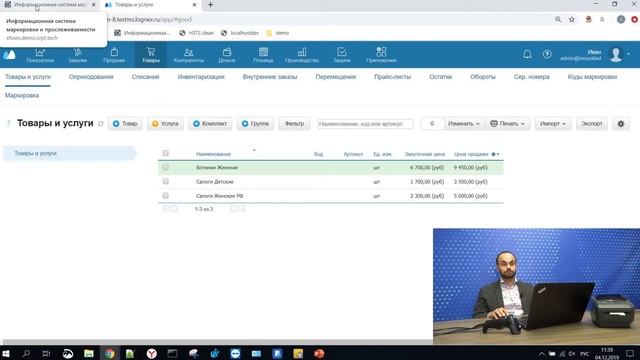
Task: Click the Услуга add button
Action: 165,124
